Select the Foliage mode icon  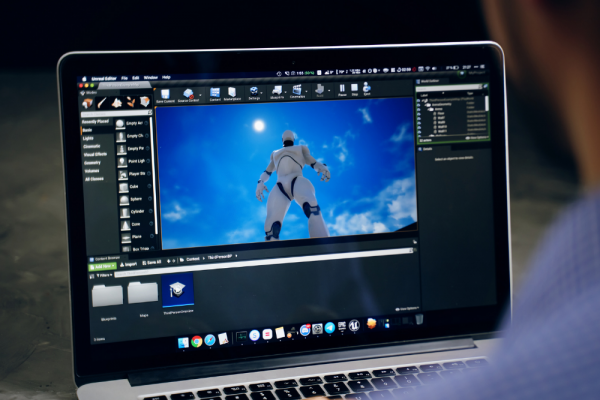[x=130, y=102]
